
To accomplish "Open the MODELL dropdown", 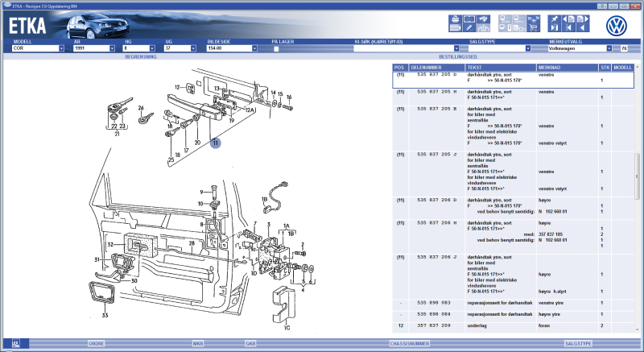I will click(61, 48).
